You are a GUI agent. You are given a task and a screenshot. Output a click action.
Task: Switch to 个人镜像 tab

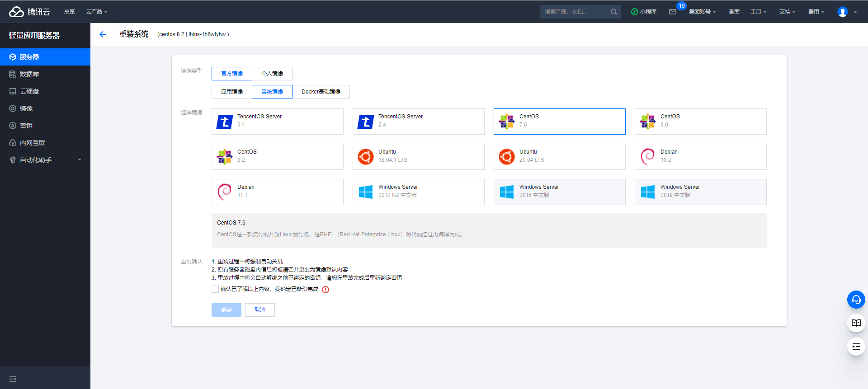[x=272, y=74]
